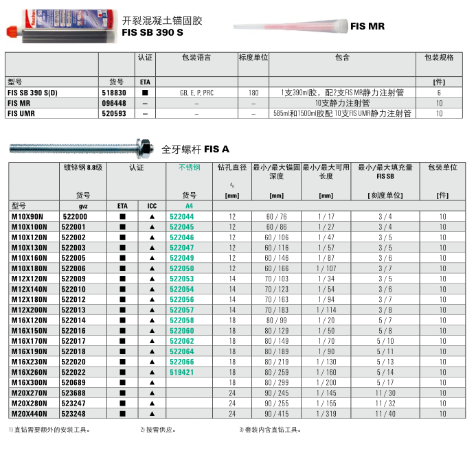Click the ICC triangle mark in M20X440N row

coord(152,414)
